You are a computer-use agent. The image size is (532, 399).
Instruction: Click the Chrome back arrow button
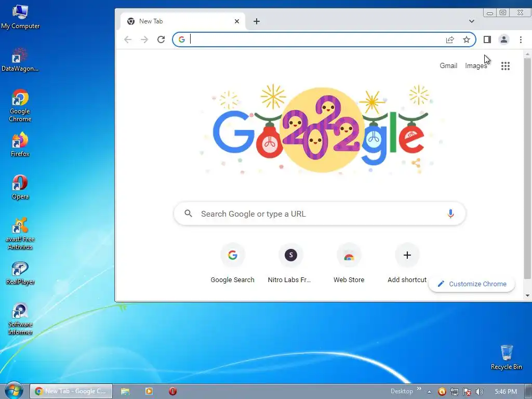tap(128, 39)
